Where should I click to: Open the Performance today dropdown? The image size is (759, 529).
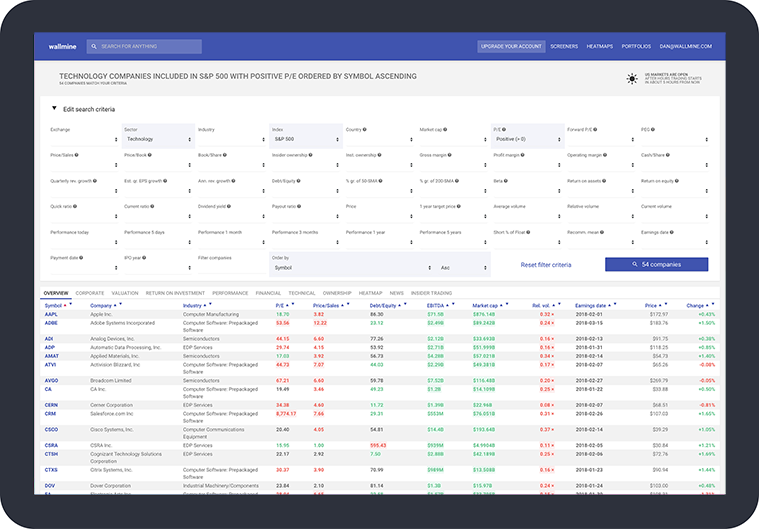[84, 242]
